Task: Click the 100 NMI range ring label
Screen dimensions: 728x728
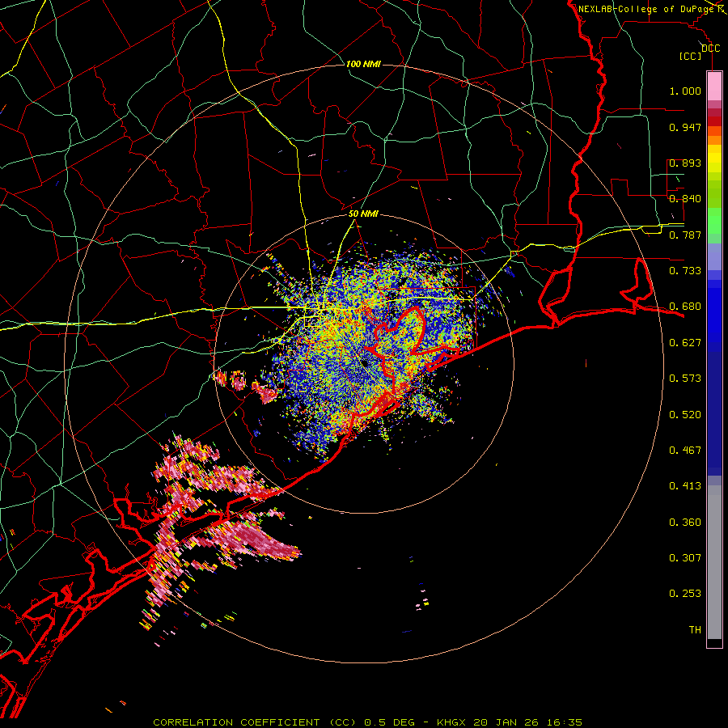Action: [x=363, y=64]
